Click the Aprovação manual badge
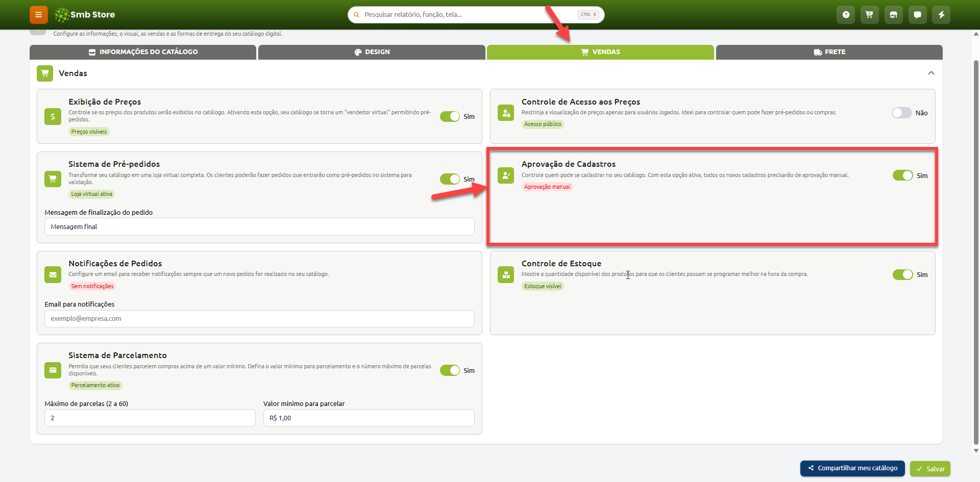The height and width of the screenshot is (482, 980). click(547, 187)
